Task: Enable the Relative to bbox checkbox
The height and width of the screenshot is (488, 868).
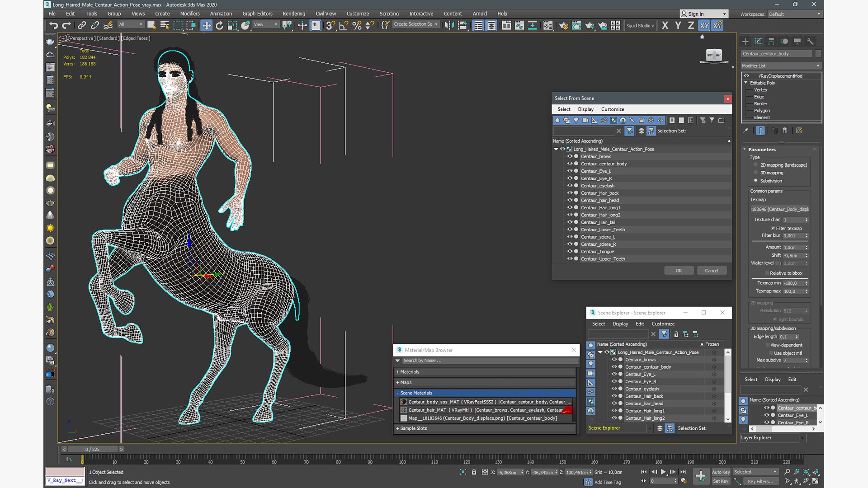Action: tap(767, 273)
